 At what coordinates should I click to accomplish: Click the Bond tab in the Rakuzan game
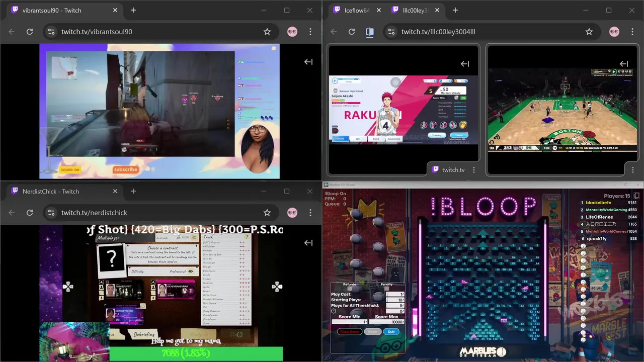point(376,139)
